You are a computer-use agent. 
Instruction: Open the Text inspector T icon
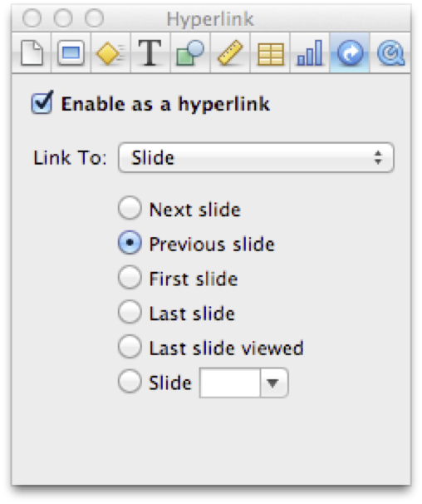(150, 53)
